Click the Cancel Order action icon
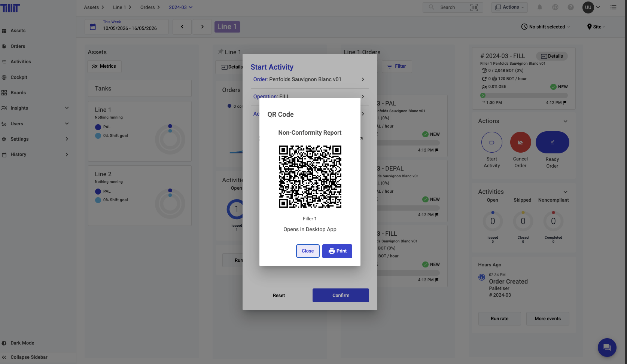The image size is (627, 364). coord(521,142)
